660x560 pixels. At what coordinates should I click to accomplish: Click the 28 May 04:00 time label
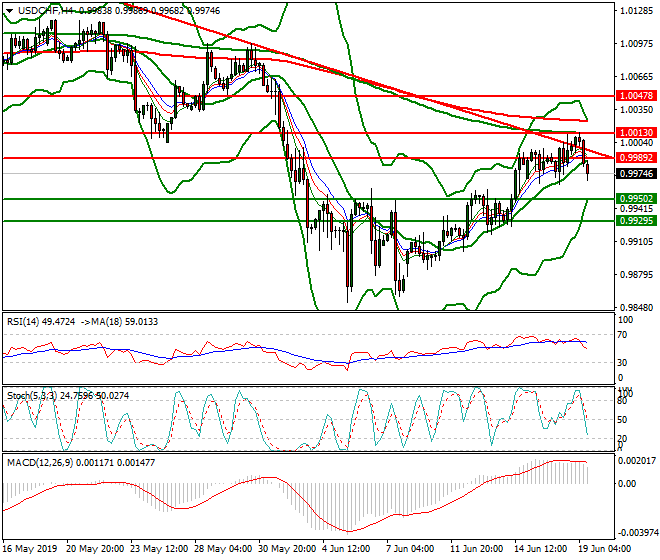[223, 549]
